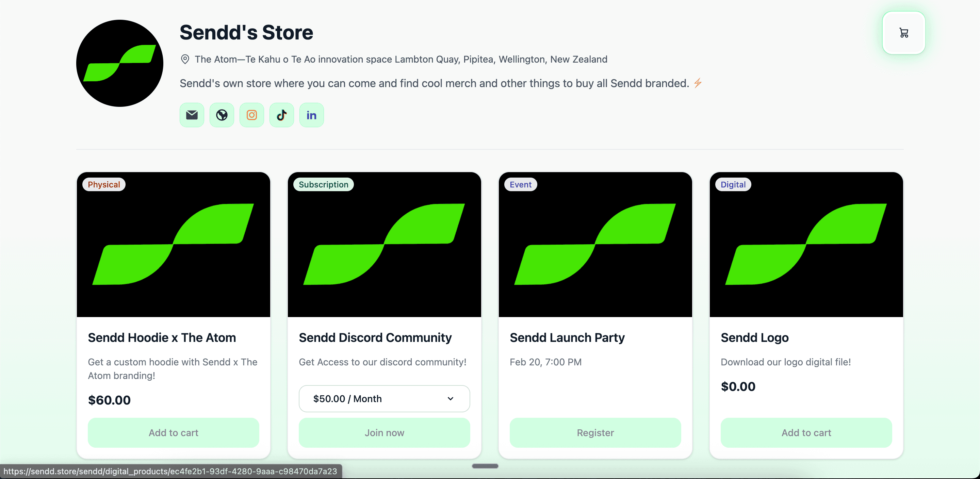Click the Sendd Discord Community title
Screen dimensions: 980x479
(x=375, y=337)
